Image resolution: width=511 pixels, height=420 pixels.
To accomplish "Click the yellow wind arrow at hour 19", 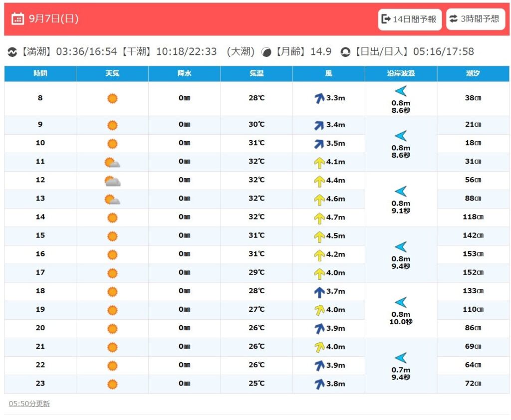I will [319, 310].
